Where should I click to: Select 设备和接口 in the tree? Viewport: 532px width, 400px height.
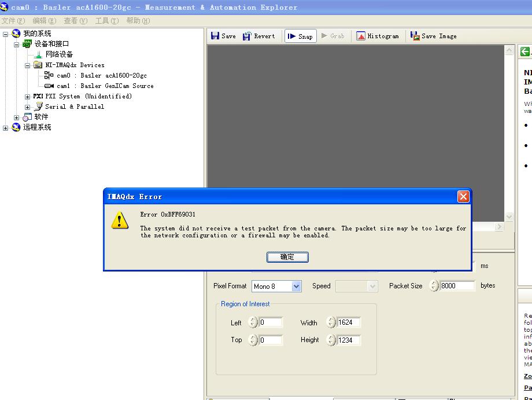[51, 44]
